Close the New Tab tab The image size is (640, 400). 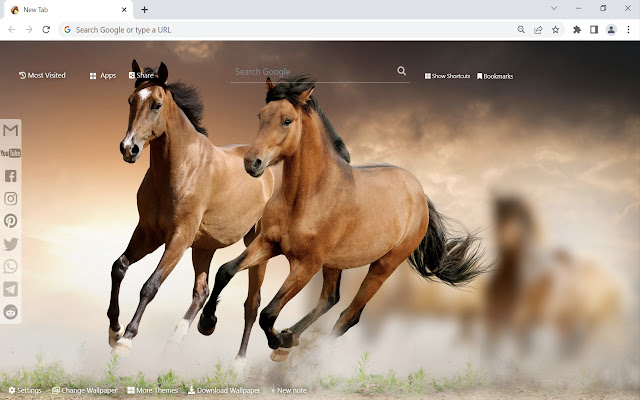tap(124, 9)
